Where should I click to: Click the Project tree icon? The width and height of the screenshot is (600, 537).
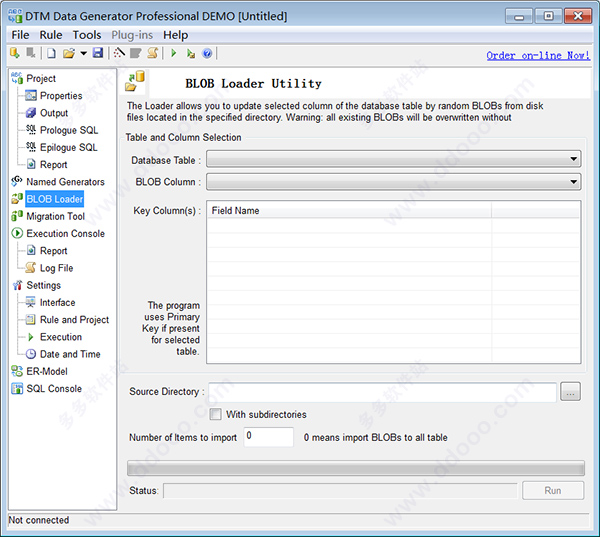17,78
